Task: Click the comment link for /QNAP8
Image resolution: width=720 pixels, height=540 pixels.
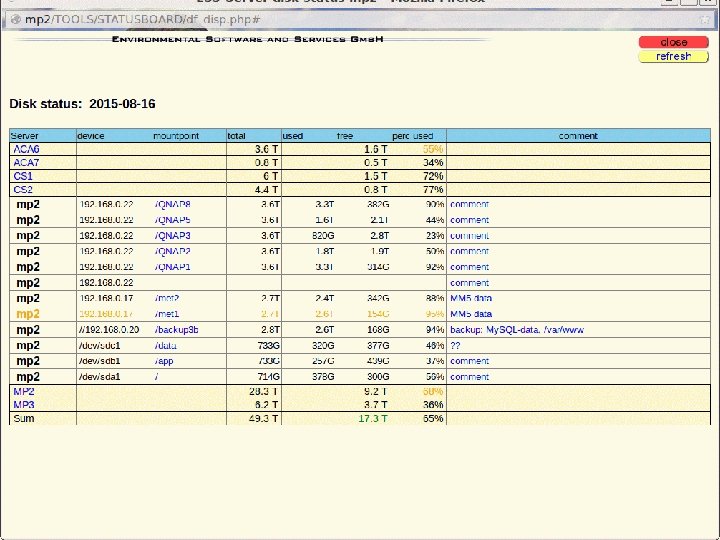Action: pos(469,204)
